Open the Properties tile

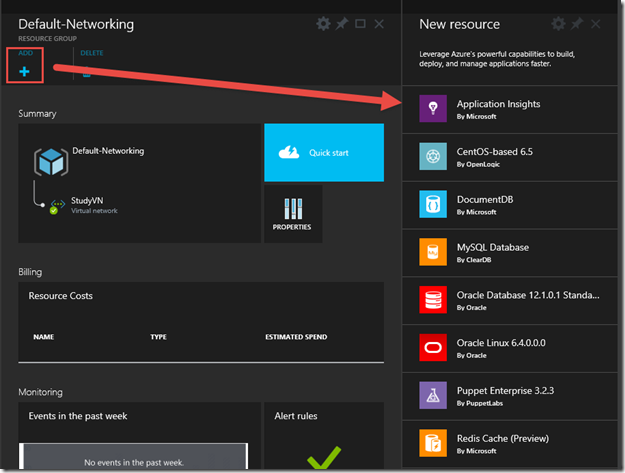click(292, 213)
